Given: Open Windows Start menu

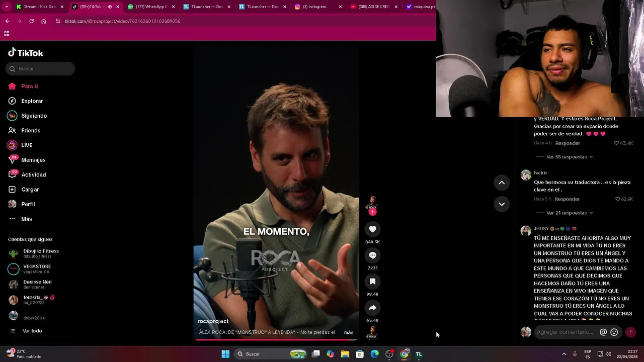Looking at the screenshot, I should (x=225, y=354).
